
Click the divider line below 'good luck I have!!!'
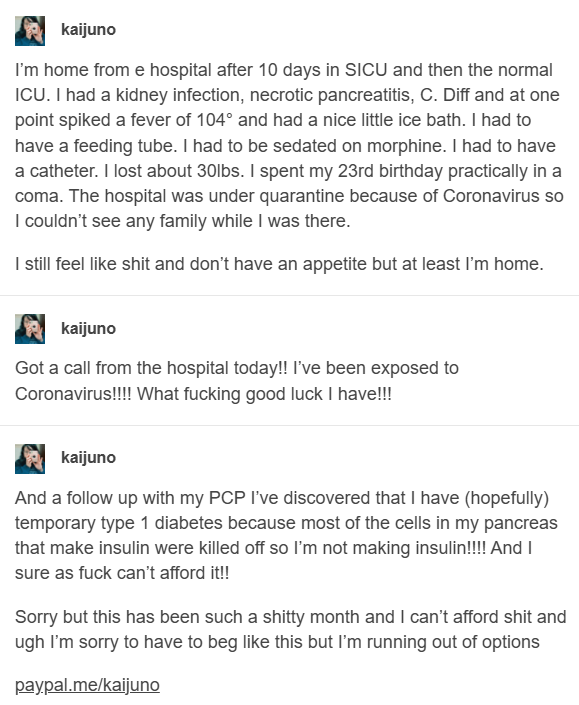pos(290,425)
